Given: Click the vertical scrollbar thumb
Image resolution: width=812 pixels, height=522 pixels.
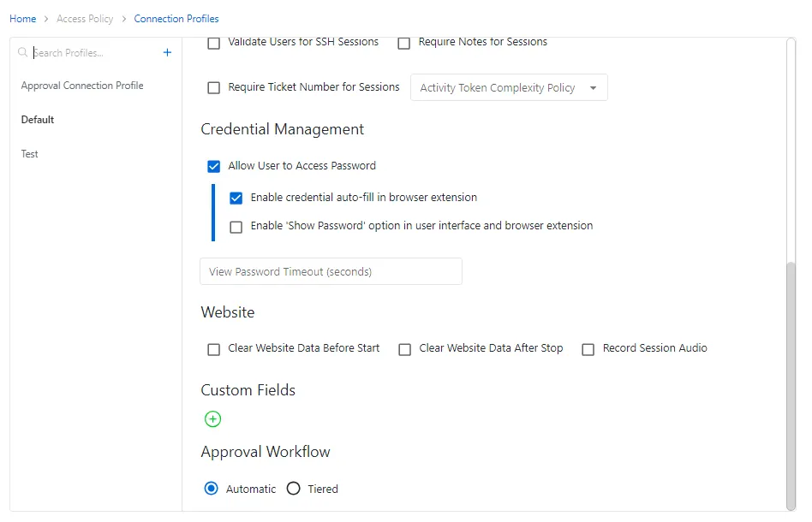Looking at the screenshot, I should click(x=791, y=385).
